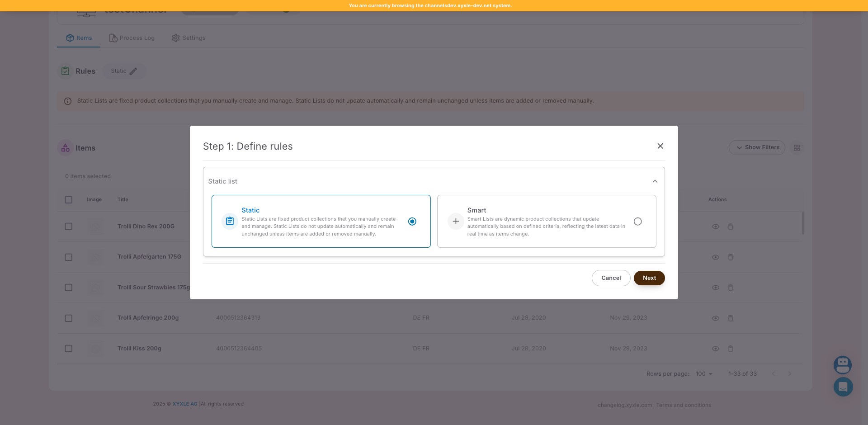
Task: Check the Trolli Apfelgarten 175G checkbox
Action: (x=69, y=257)
